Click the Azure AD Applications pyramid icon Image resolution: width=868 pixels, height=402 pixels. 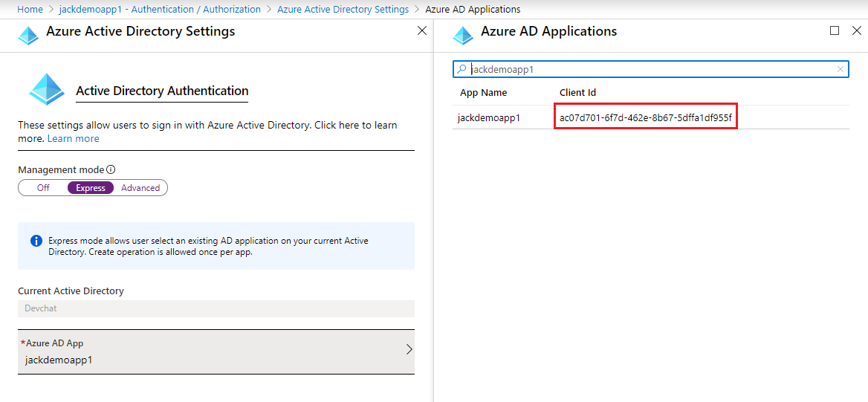point(463,36)
